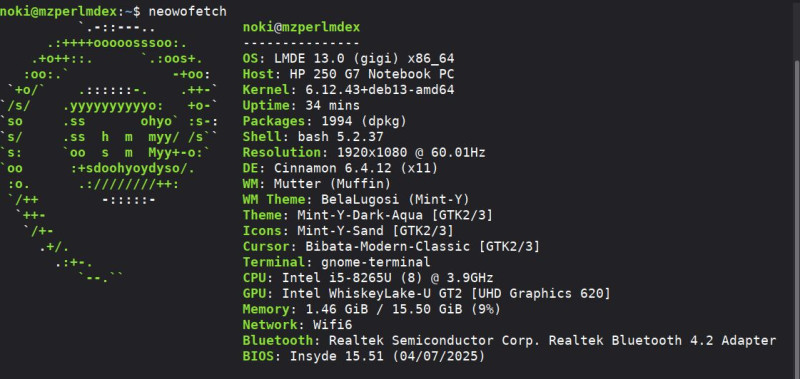Click the Icons Mint-Y-Sand line
Viewport: 800px width, 379px height.
[x=348, y=231]
